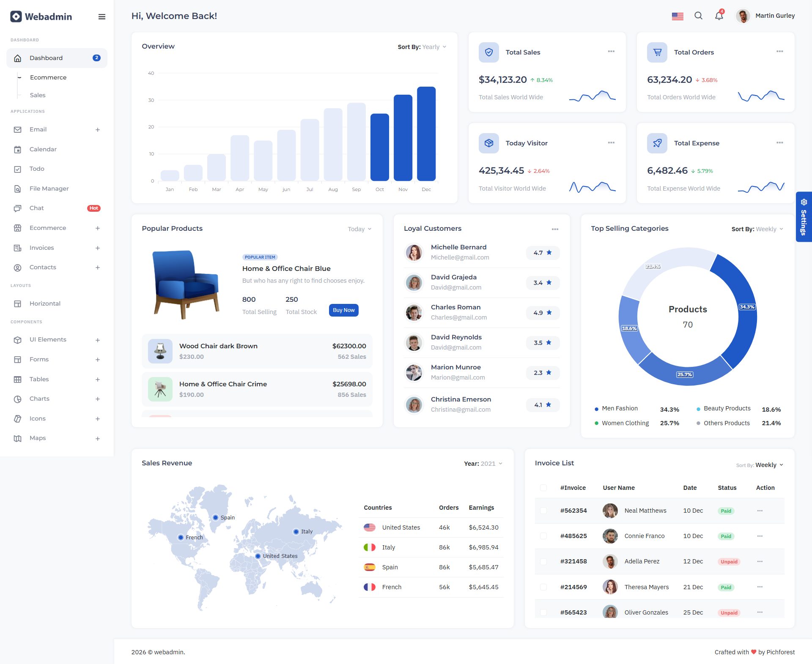Viewport: 812px width, 664px height.
Task: Expand the Email sidebar submenu
Action: (x=98, y=130)
